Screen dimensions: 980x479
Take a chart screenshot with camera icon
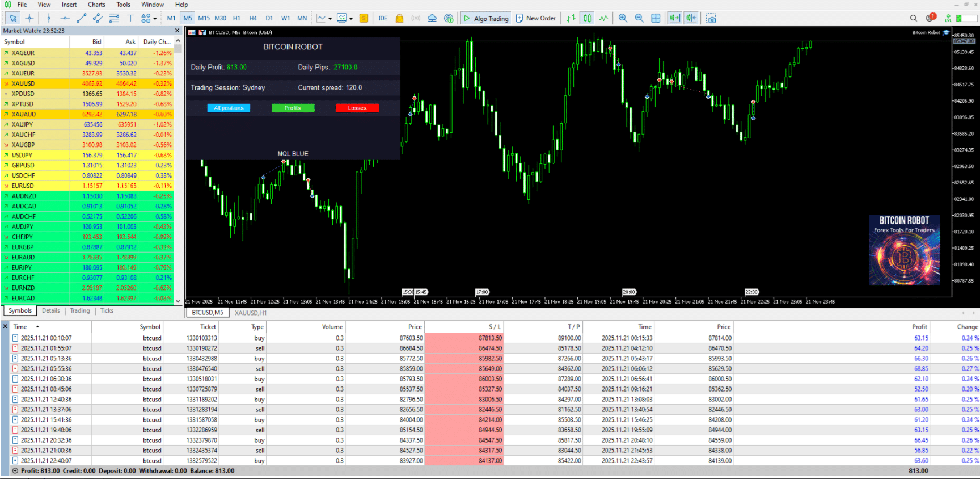click(711, 18)
